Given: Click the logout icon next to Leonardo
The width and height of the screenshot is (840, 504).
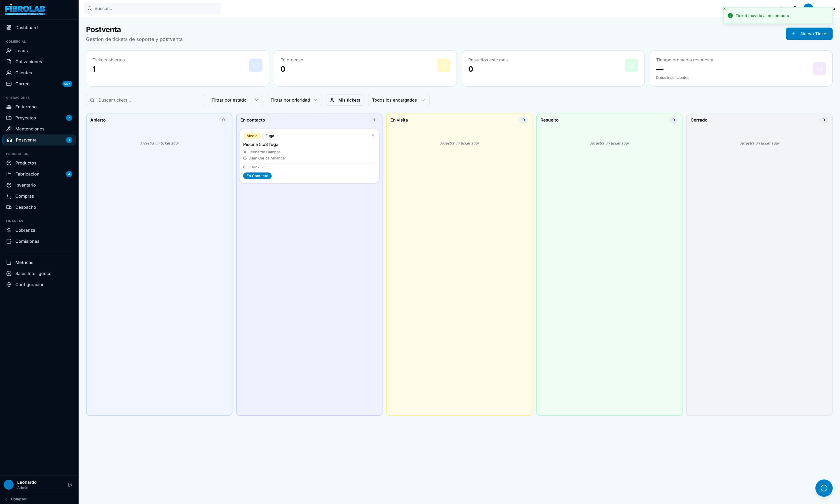Looking at the screenshot, I should pos(70,485).
